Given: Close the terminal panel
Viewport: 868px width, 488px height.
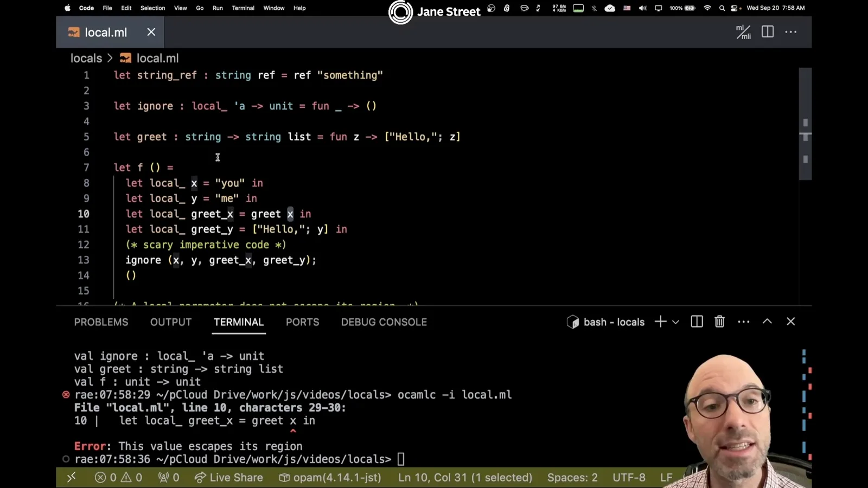Looking at the screenshot, I should point(791,322).
